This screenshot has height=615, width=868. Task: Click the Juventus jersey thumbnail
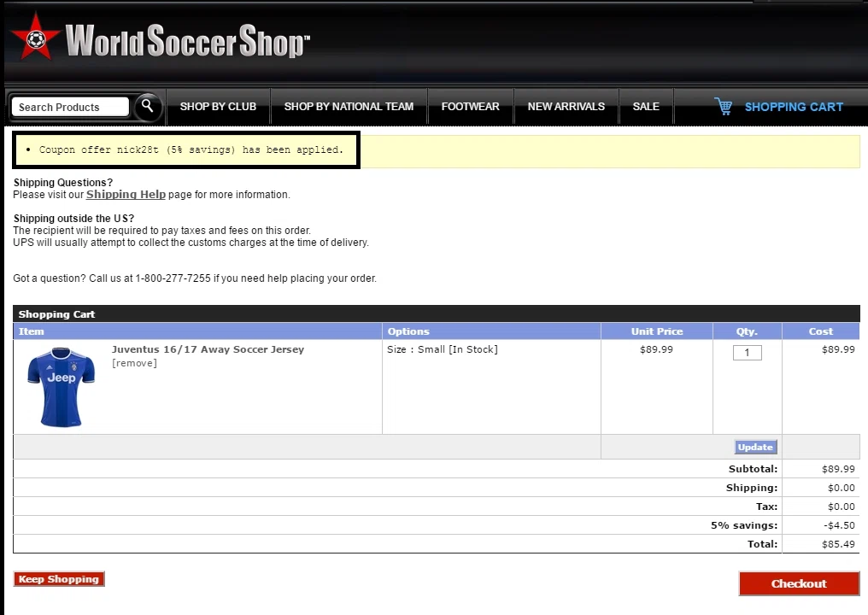[x=61, y=387]
